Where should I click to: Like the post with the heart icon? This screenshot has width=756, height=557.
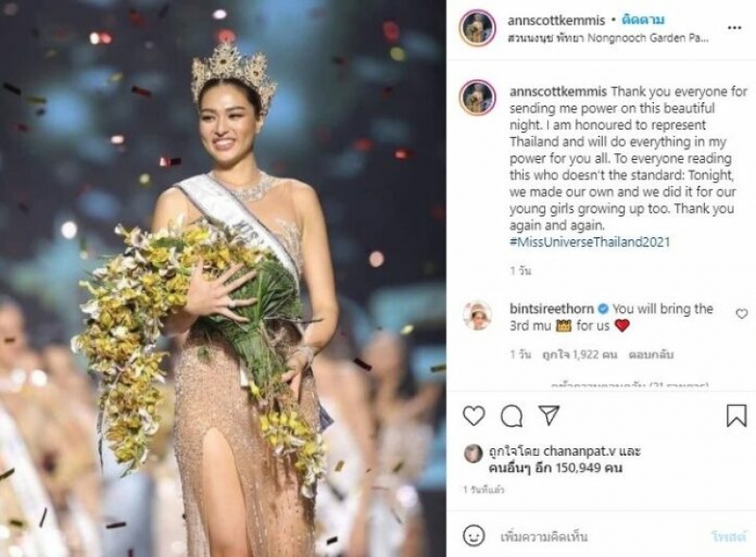click(473, 415)
